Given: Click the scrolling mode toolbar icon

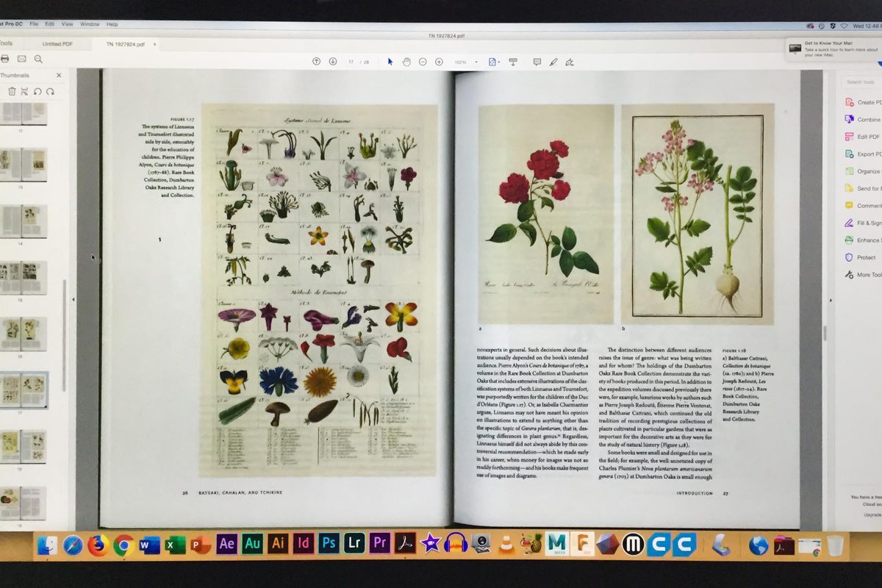Looking at the screenshot, I should [x=513, y=62].
